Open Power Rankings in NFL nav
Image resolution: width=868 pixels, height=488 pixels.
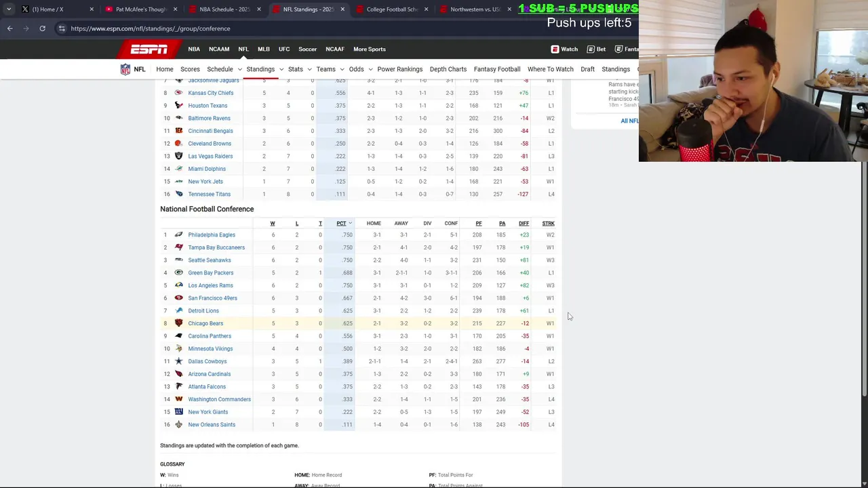tap(400, 69)
